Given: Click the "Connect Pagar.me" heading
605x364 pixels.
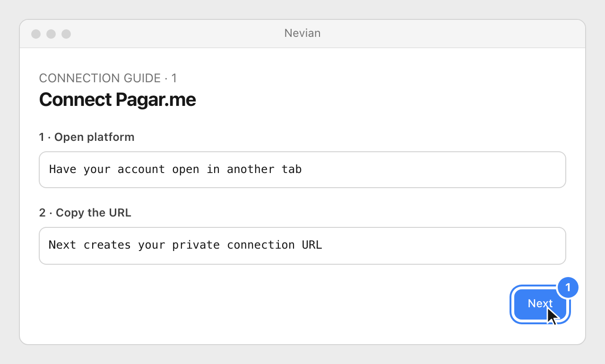Looking at the screenshot, I should [117, 100].
